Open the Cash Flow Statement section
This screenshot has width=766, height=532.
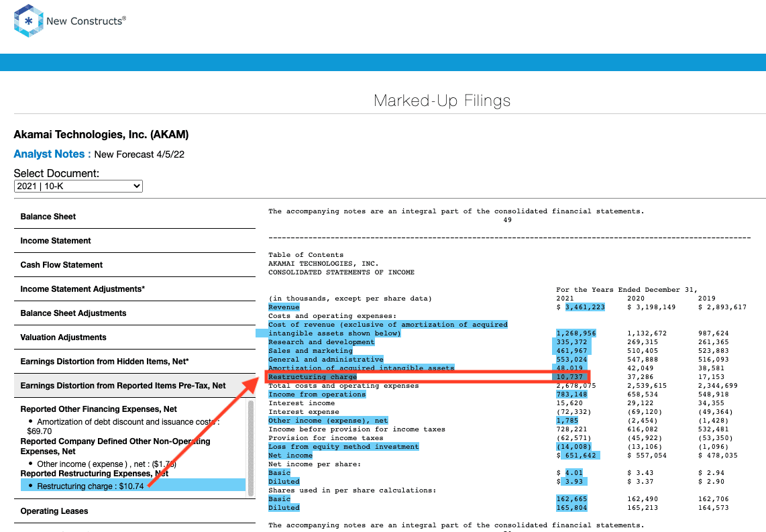[x=134, y=265]
